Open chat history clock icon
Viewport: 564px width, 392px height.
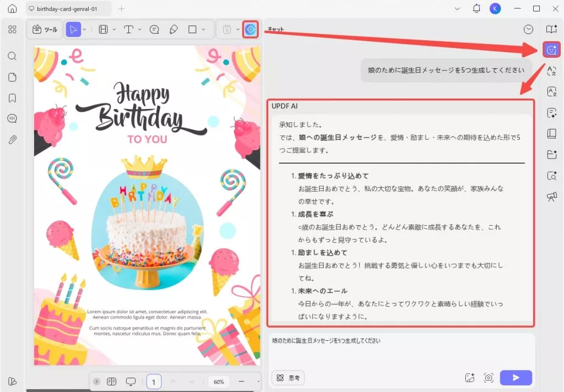click(x=528, y=30)
